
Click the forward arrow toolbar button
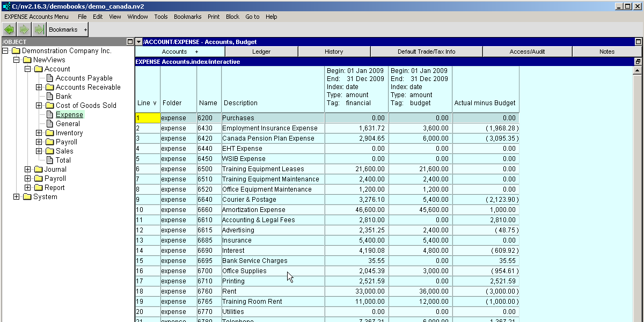[x=24, y=30]
